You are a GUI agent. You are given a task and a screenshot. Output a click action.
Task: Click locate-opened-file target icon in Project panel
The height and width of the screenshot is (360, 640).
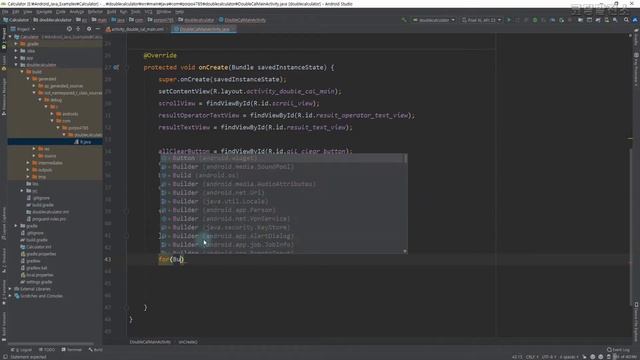(x=69, y=29)
